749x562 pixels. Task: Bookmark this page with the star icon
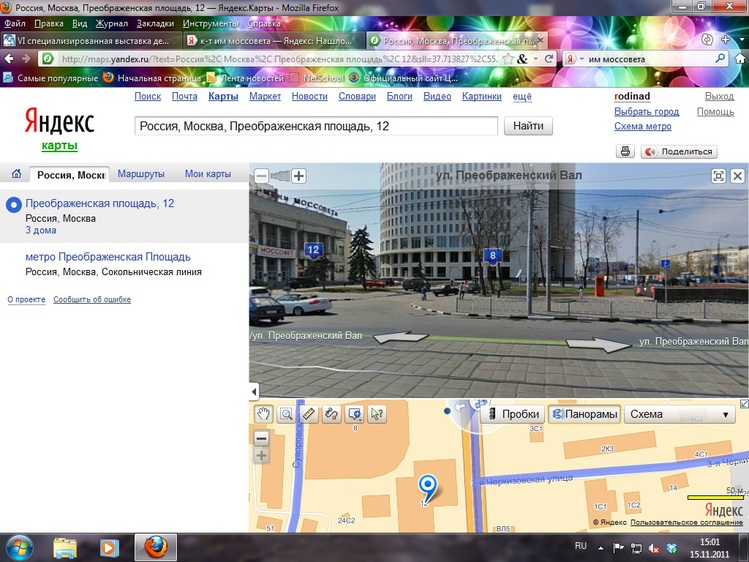point(508,59)
